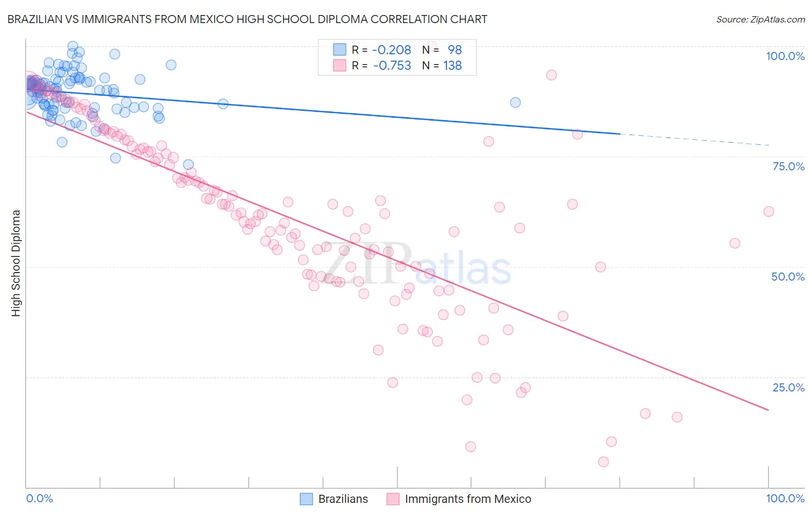Click the 100.0% x-axis label
This screenshot has width=812, height=515.
point(785,498)
